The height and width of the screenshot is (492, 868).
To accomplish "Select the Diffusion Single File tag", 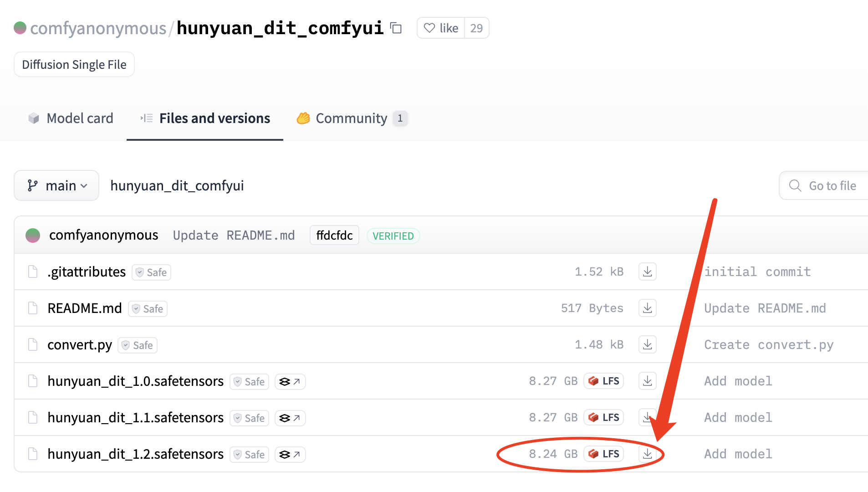I will click(x=74, y=65).
